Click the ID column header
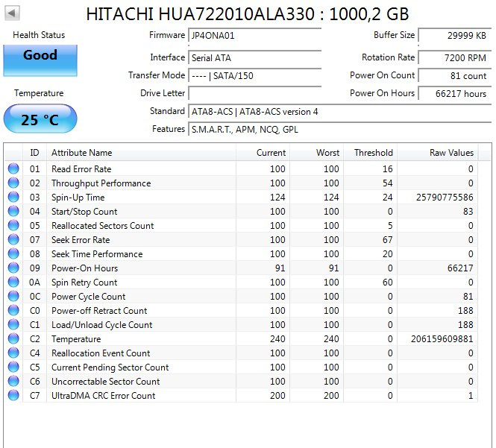Image resolution: width=496 pixels, height=448 pixels. [34, 152]
